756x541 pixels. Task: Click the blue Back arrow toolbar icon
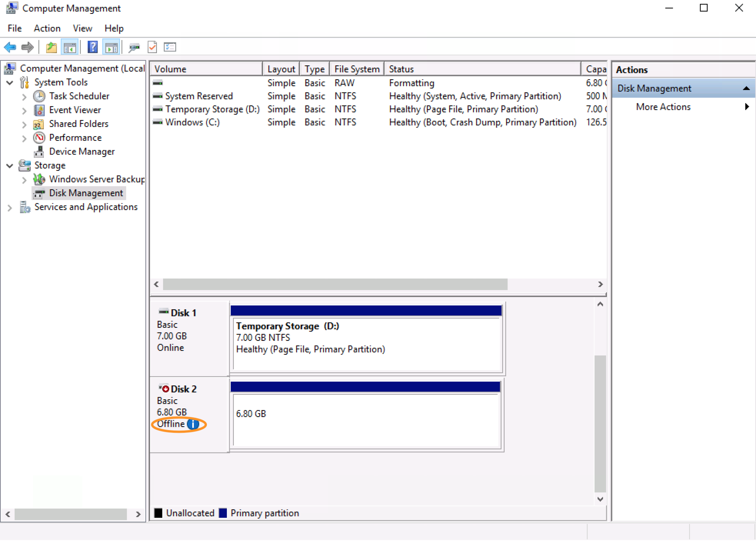tap(10, 47)
